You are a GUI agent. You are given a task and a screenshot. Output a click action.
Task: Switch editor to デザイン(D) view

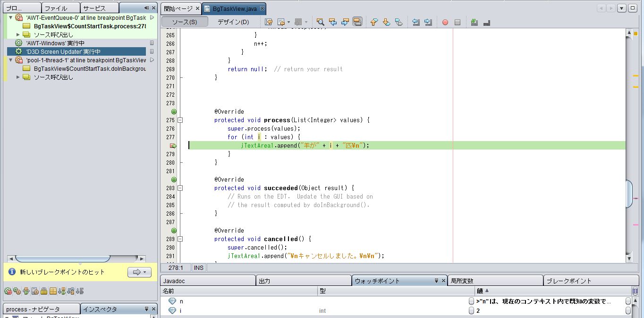click(x=233, y=22)
